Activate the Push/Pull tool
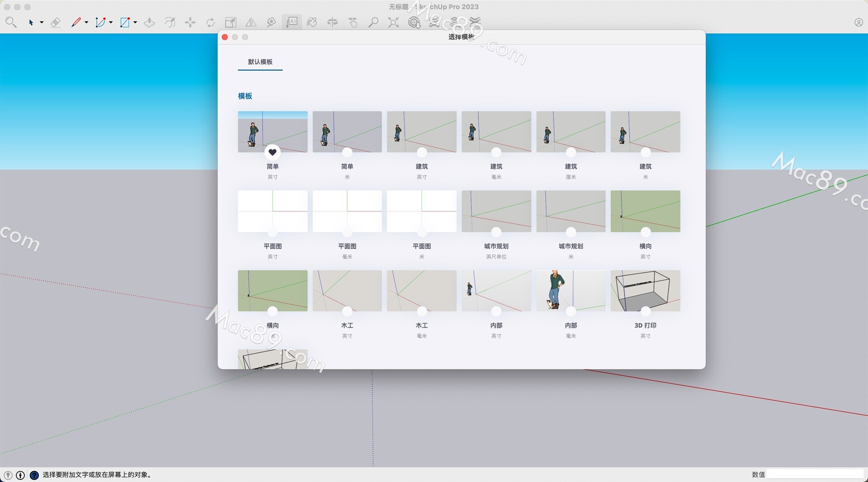Viewport: 868px width, 482px height. [149, 22]
